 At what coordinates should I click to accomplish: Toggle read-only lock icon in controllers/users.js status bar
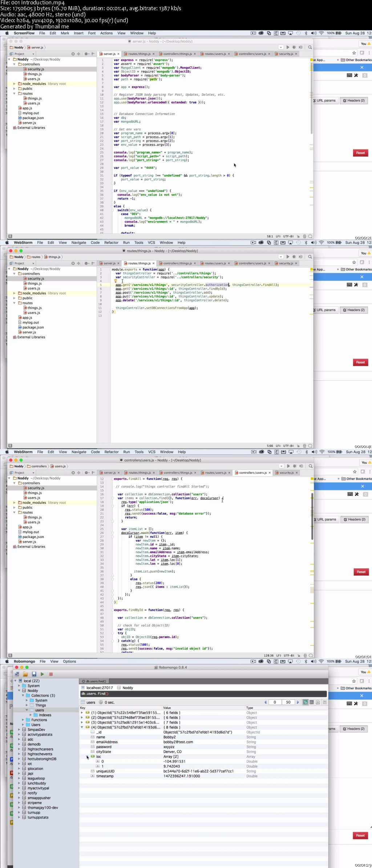tap(299, 655)
